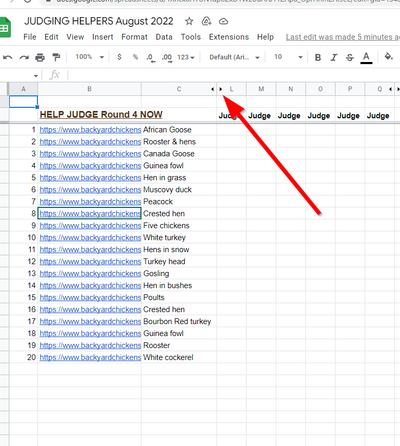Open the African Goose row link
Image resolution: width=400 pixels, height=446 pixels.
90,130
